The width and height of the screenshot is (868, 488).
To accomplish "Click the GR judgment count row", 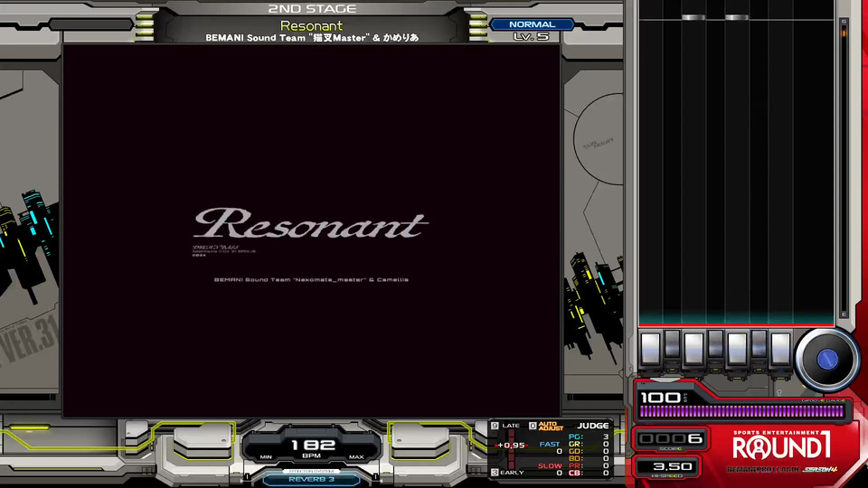I will click(x=589, y=444).
